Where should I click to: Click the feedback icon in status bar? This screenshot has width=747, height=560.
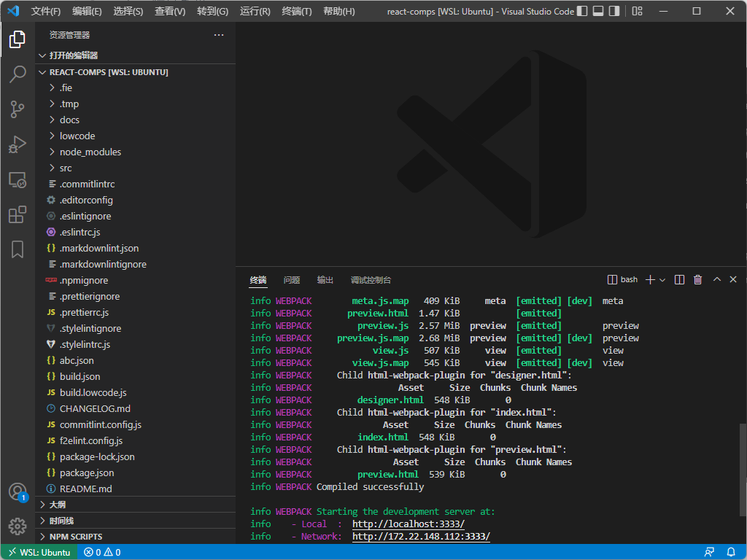click(x=709, y=553)
